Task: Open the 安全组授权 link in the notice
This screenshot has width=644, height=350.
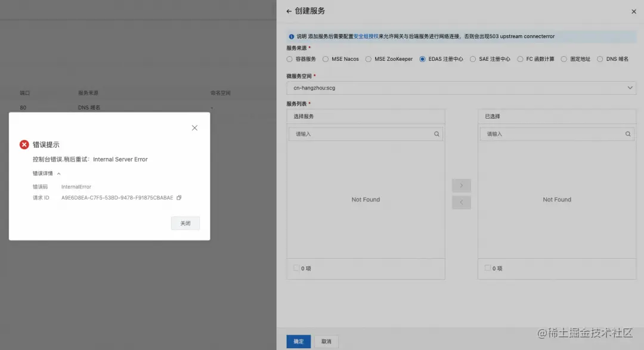Action: pyautogui.click(x=364, y=36)
